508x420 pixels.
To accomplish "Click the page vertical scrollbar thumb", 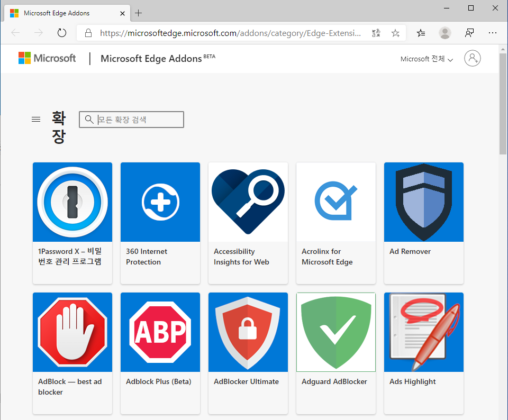I will point(503,104).
